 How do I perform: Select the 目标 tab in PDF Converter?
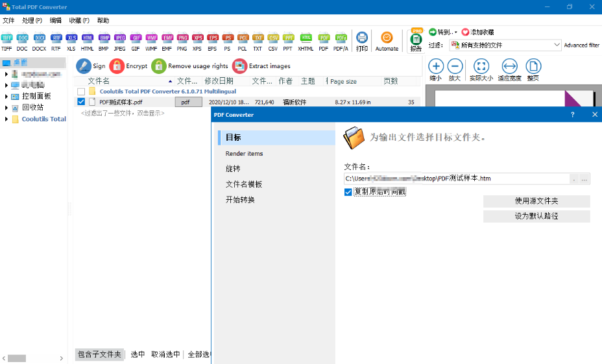click(276, 138)
